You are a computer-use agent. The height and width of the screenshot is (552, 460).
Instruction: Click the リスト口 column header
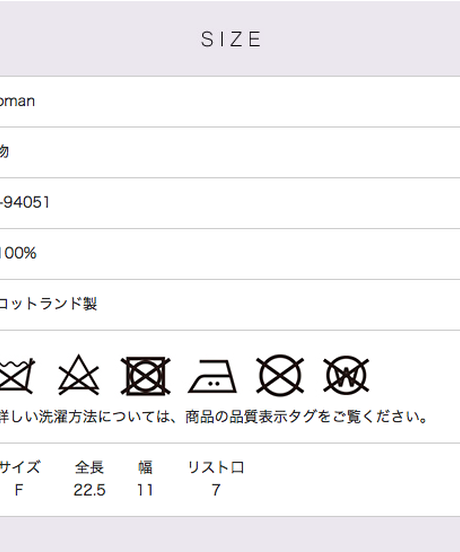click(216, 467)
